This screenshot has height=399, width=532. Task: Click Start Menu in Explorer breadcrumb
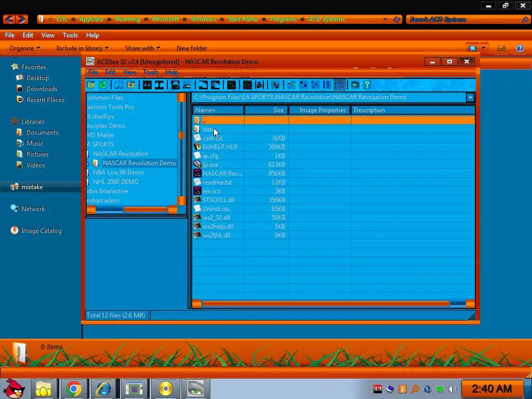click(x=243, y=19)
